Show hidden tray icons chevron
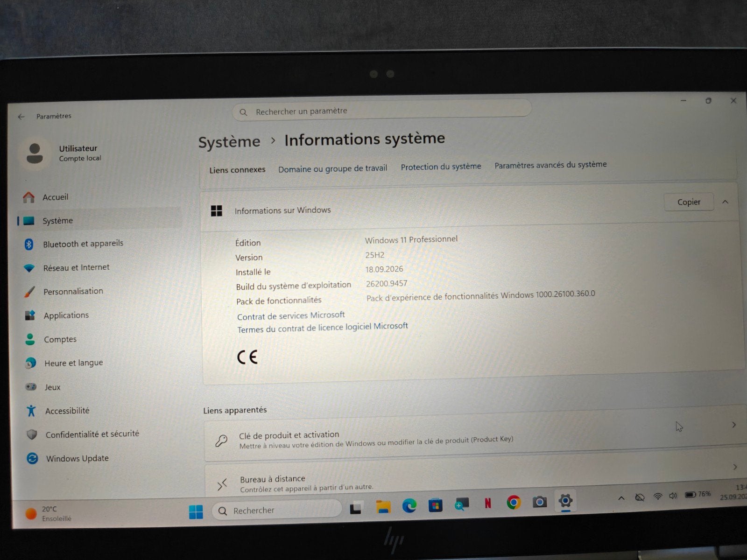747x560 pixels. (621, 498)
